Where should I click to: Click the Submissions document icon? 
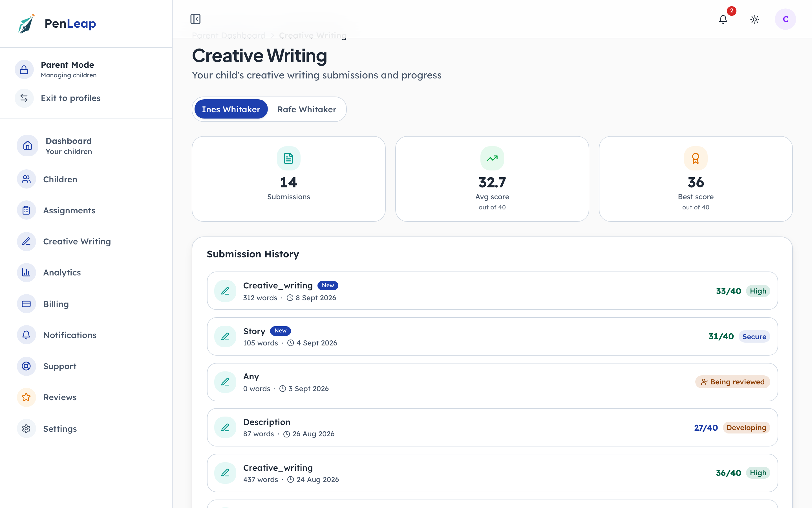point(288,158)
